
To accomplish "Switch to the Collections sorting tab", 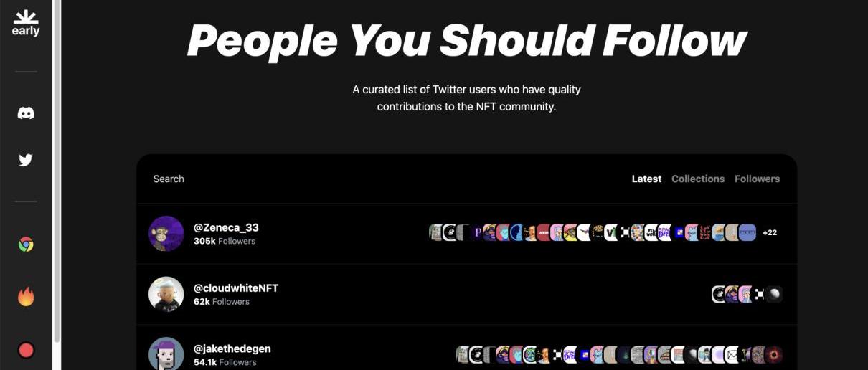I will click(x=698, y=179).
